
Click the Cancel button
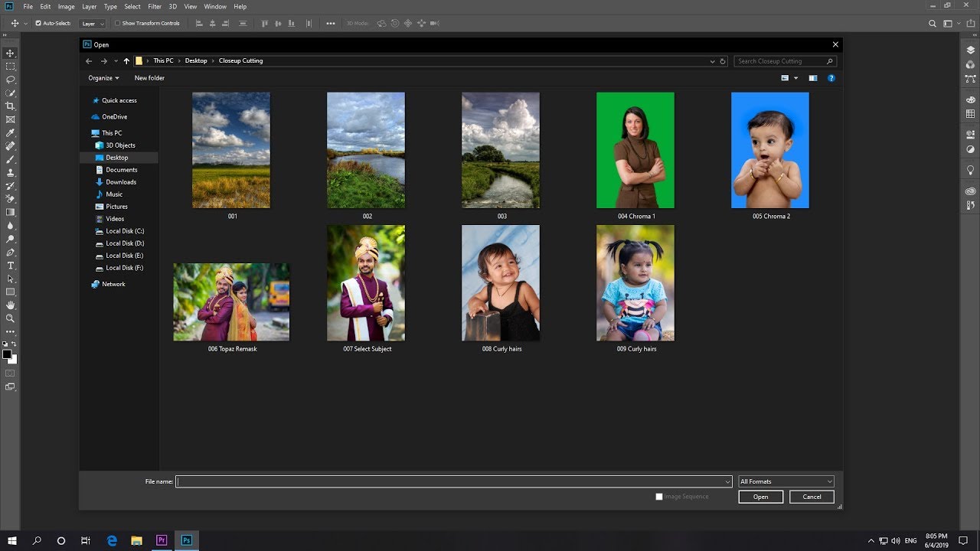(x=812, y=497)
